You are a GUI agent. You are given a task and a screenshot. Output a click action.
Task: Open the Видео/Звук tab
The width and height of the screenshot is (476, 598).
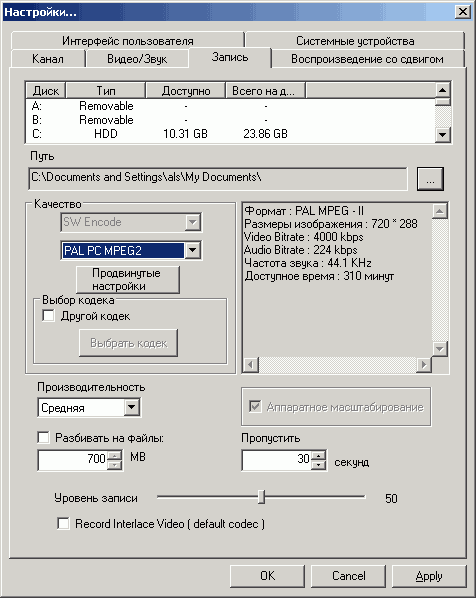coord(137,59)
